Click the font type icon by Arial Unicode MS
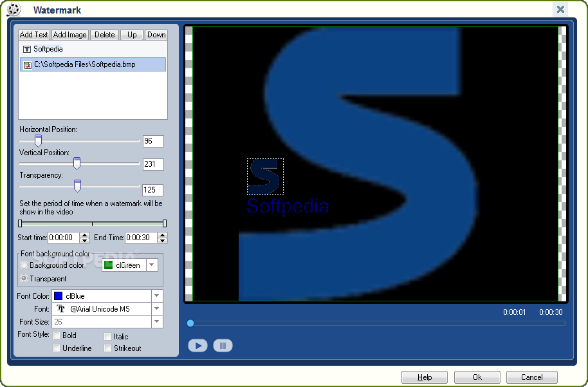 coord(60,309)
